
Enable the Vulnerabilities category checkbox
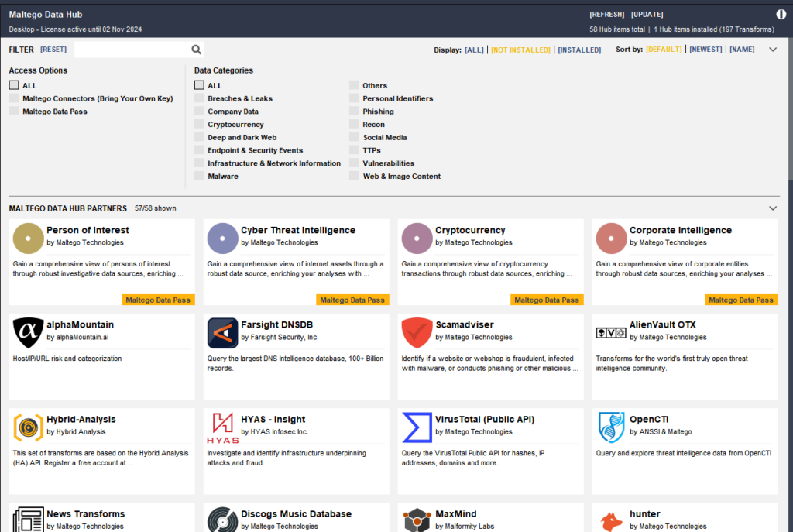pos(354,163)
